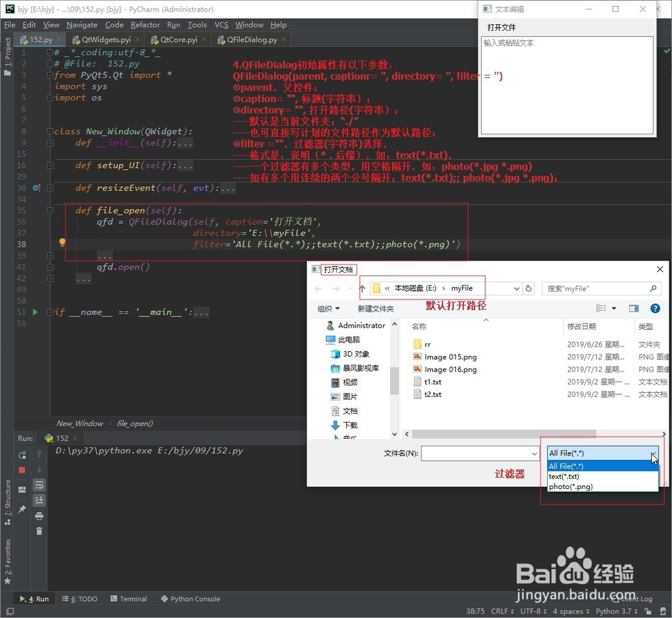The image size is (672, 618).
Task: Click the text area in 文本编辑 window
Action: click(x=567, y=85)
